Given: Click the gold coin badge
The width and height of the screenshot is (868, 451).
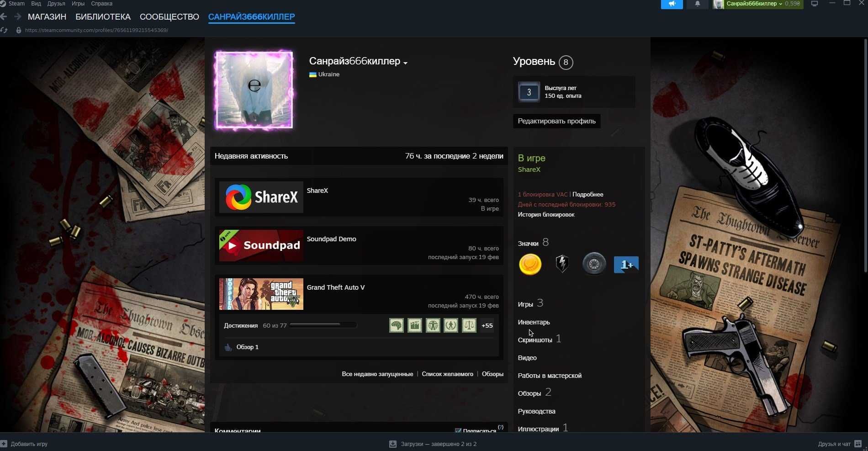Looking at the screenshot, I should click(x=530, y=264).
